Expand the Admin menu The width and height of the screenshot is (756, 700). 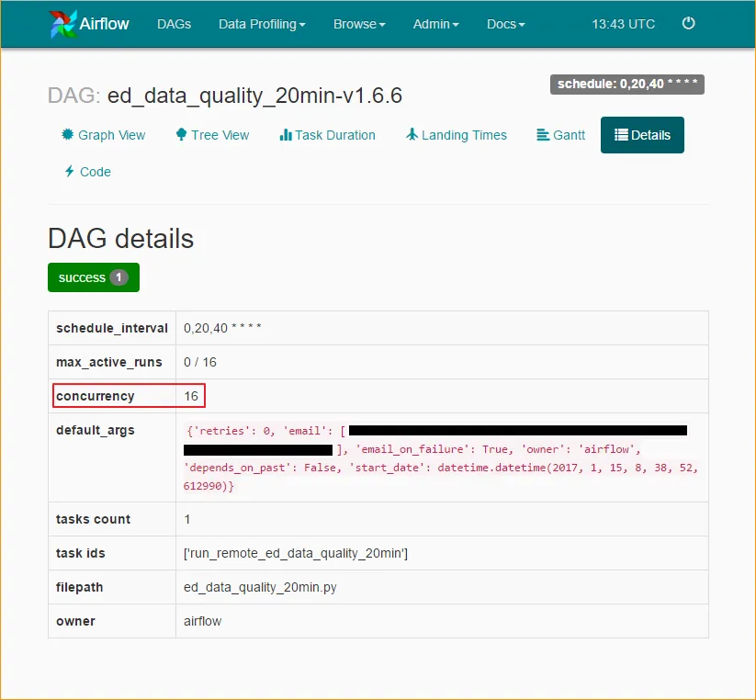[435, 24]
